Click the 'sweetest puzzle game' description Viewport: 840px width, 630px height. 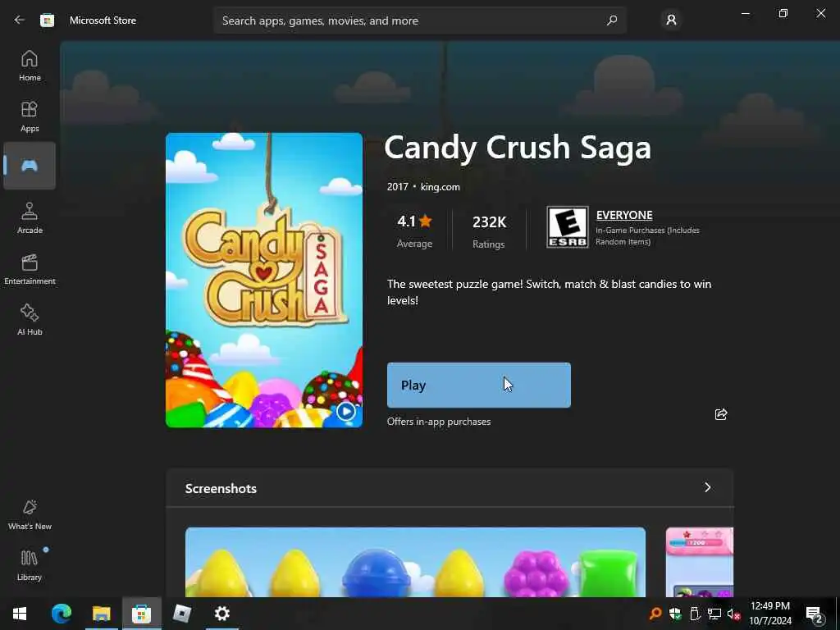549,292
